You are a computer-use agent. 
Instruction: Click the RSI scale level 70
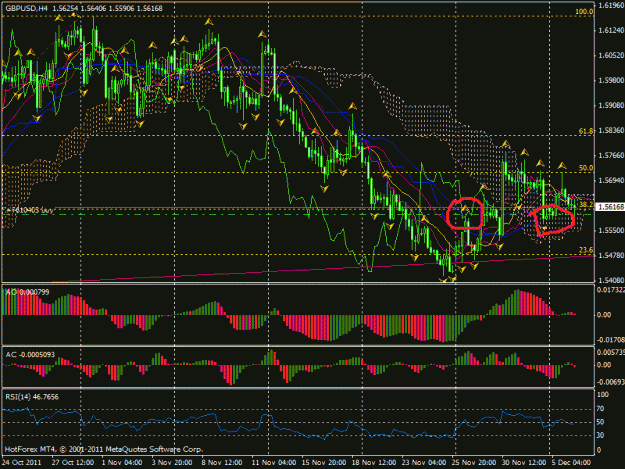[x=602, y=409]
